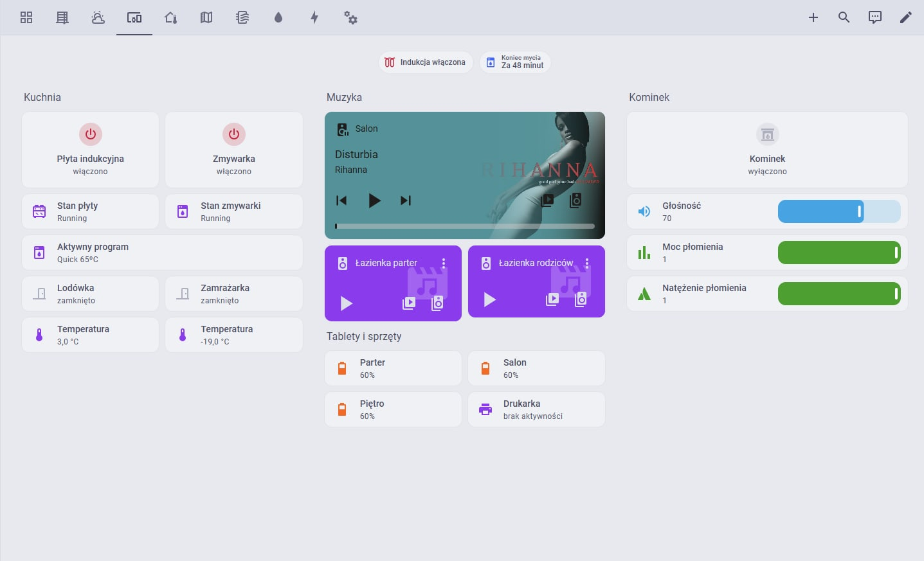924x561 pixels.
Task: Browse media for Łazienka rodziców
Action: point(552,299)
